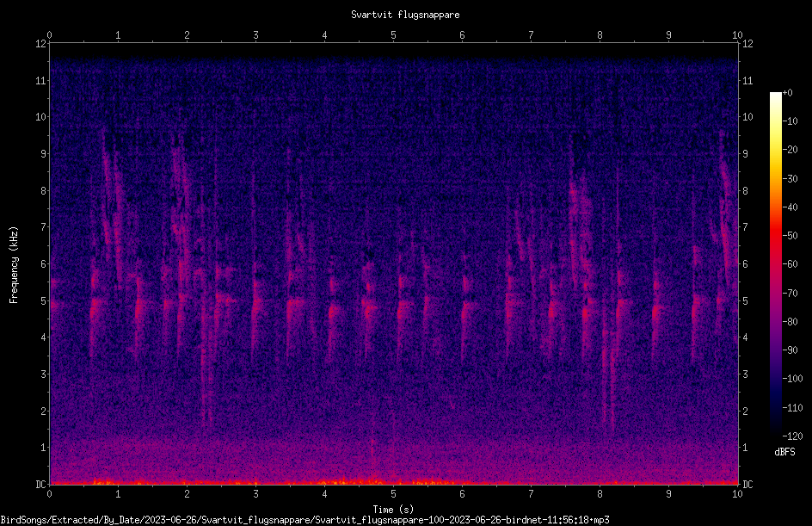The height and width of the screenshot is (526, 812).
Task: Click the '-110' colorbar level
Action: 792,408
